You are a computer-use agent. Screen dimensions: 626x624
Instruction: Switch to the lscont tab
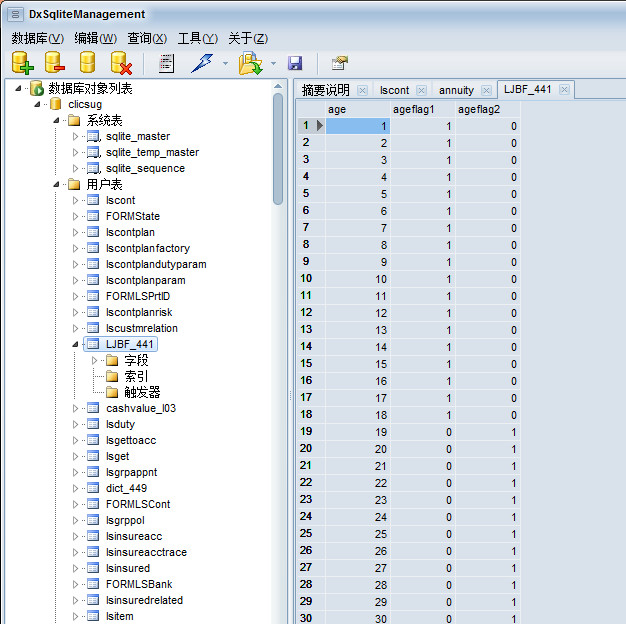[394, 91]
